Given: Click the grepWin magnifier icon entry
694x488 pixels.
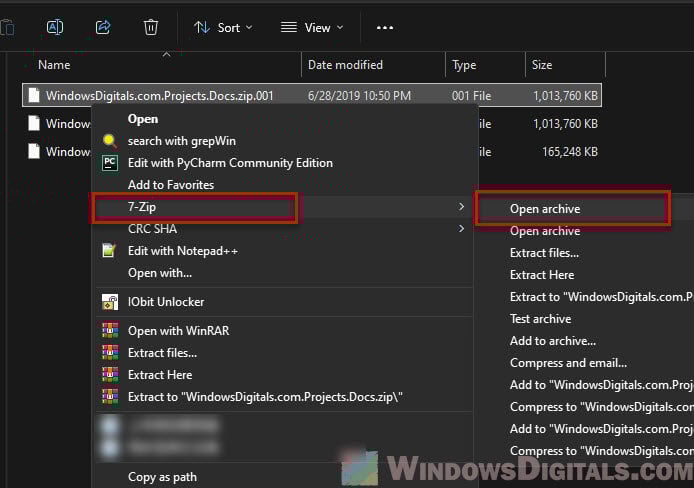Looking at the screenshot, I should point(110,141).
